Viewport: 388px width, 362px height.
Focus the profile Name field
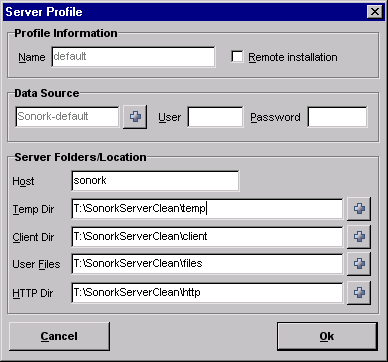[x=133, y=57]
